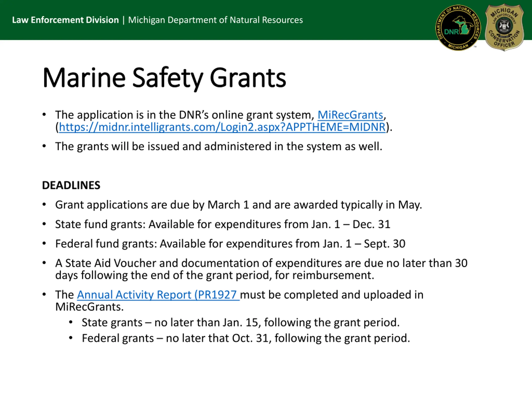Click the bullet about grants issued and administered
This screenshot has height=399, width=532.
219,147
